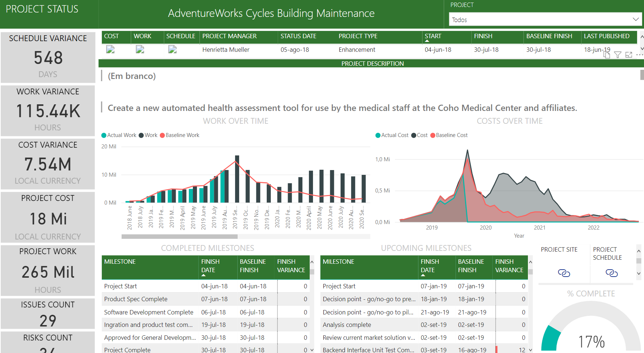
Task: Click the Completed Milestones scroll down arrow
Action: [x=312, y=350]
